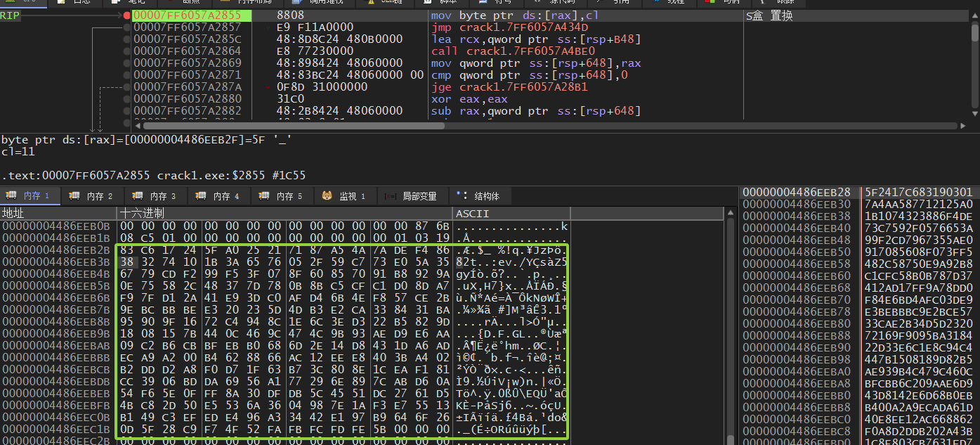
Task: Select the mov qword ptr ss:[rsp+648],rax line
Action: (536, 63)
